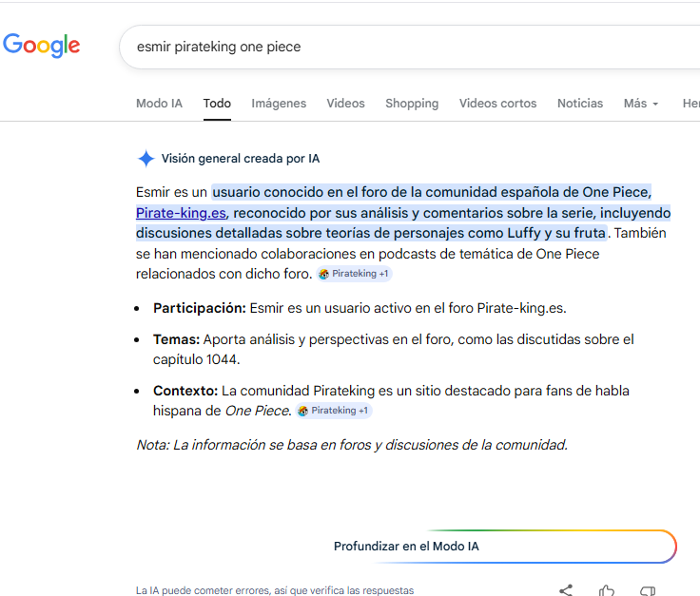Image resolution: width=700 pixels, height=596 pixels.
Task: Go to the Shopping tab
Action: click(412, 104)
